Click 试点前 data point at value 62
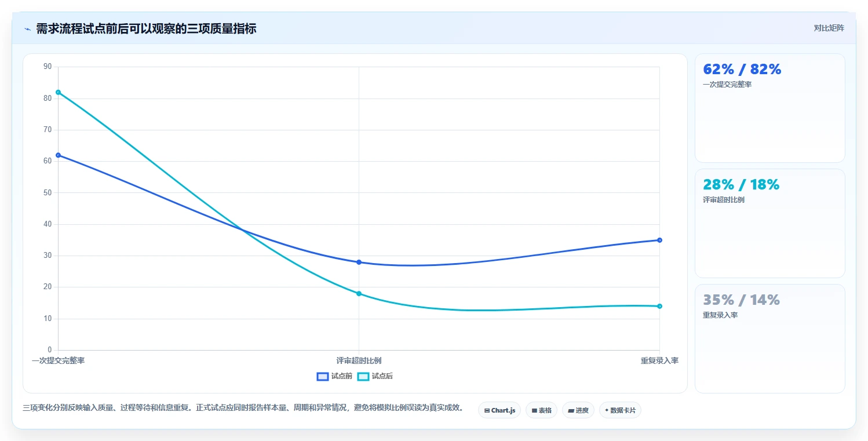This screenshot has height=441, width=868. 58,155
